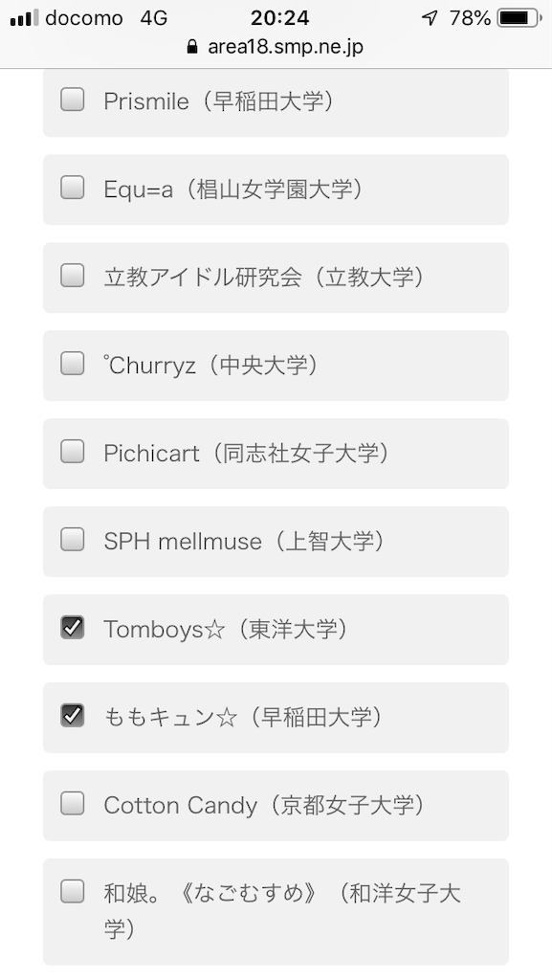Tap the area18.smp.ne.jp address bar

point(276,47)
